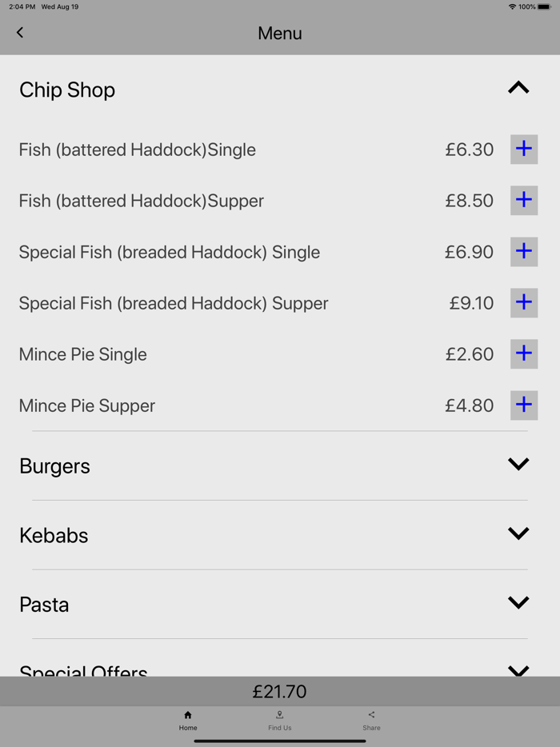
Task: Switch to the Find Us tab
Action: [x=280, y=721]
